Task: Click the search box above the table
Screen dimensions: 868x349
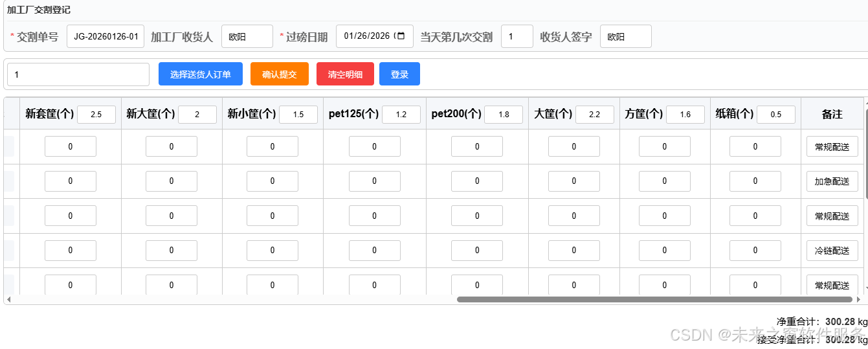Action: pyautogui.click(x=78, y=74)
